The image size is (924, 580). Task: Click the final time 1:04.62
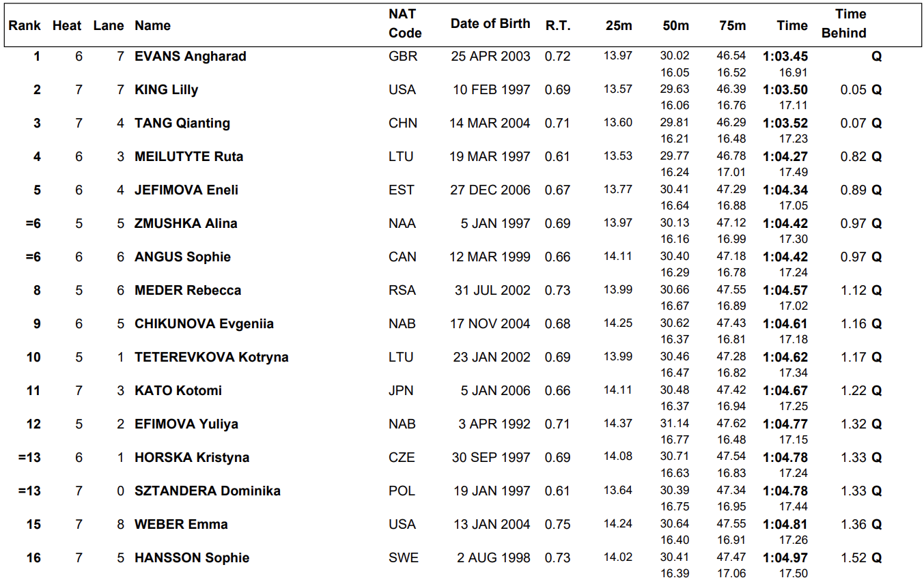pyautogui.click(x=785, y=358)
